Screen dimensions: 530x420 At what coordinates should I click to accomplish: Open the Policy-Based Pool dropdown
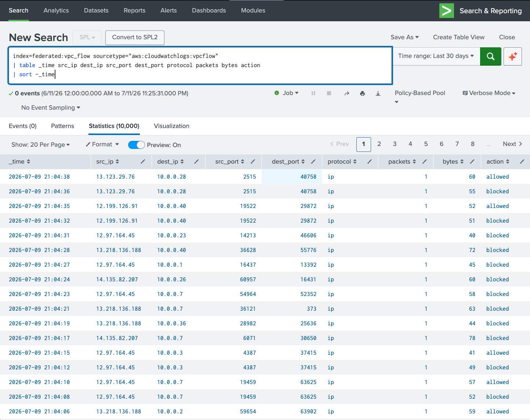point(420,97)
